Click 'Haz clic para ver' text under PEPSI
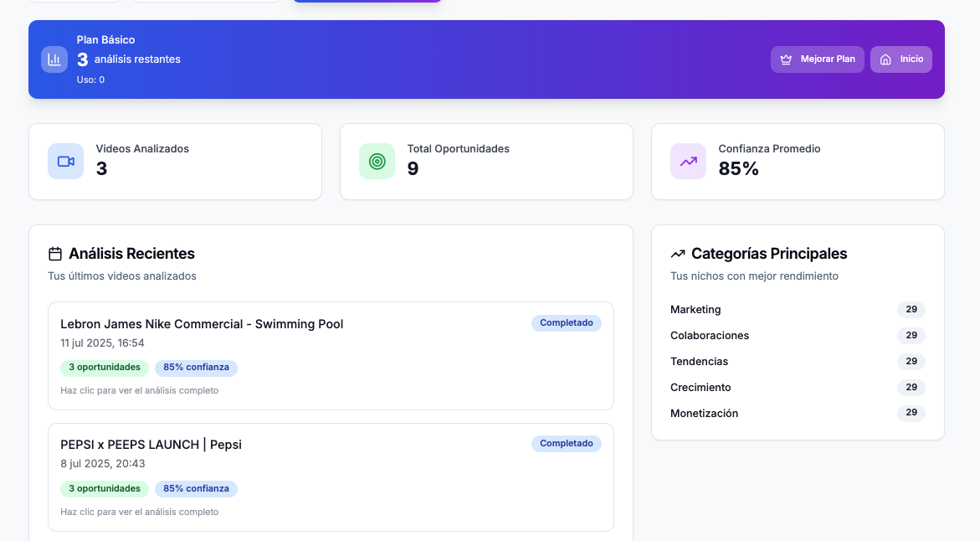 click(x=140, y=513)
